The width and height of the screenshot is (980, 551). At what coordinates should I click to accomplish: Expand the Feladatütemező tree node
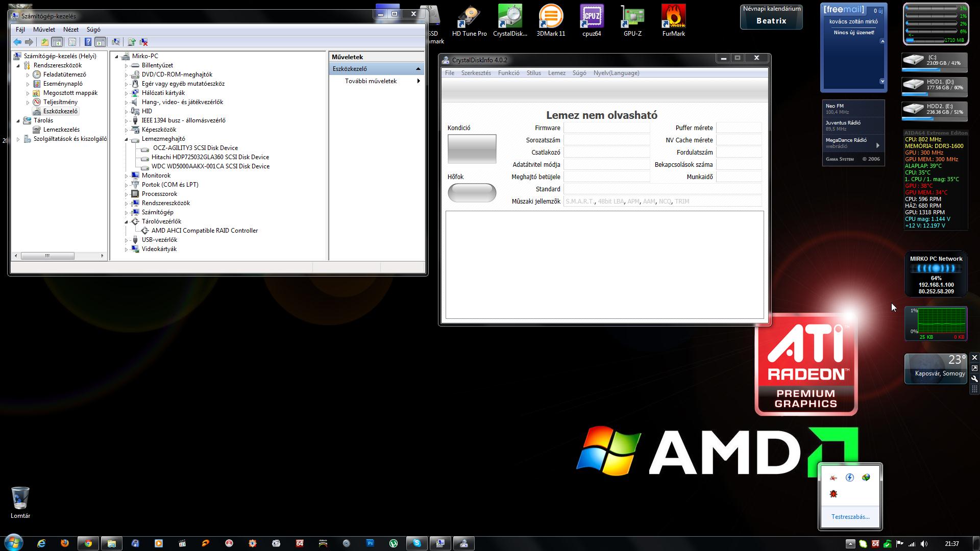(x=28, y=74)
